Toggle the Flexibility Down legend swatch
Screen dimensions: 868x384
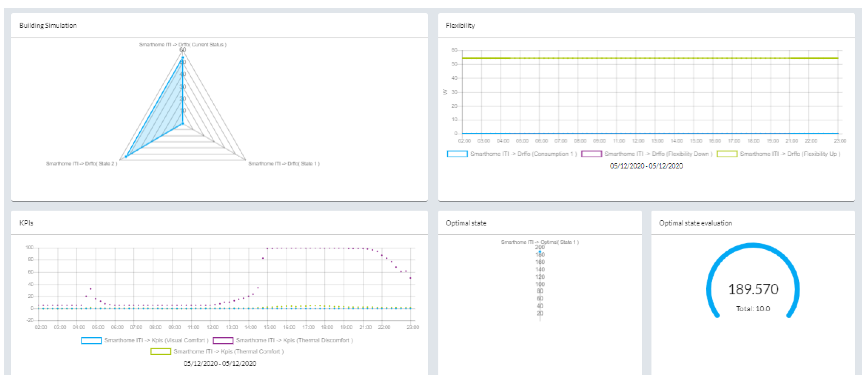tap(591, 154)
